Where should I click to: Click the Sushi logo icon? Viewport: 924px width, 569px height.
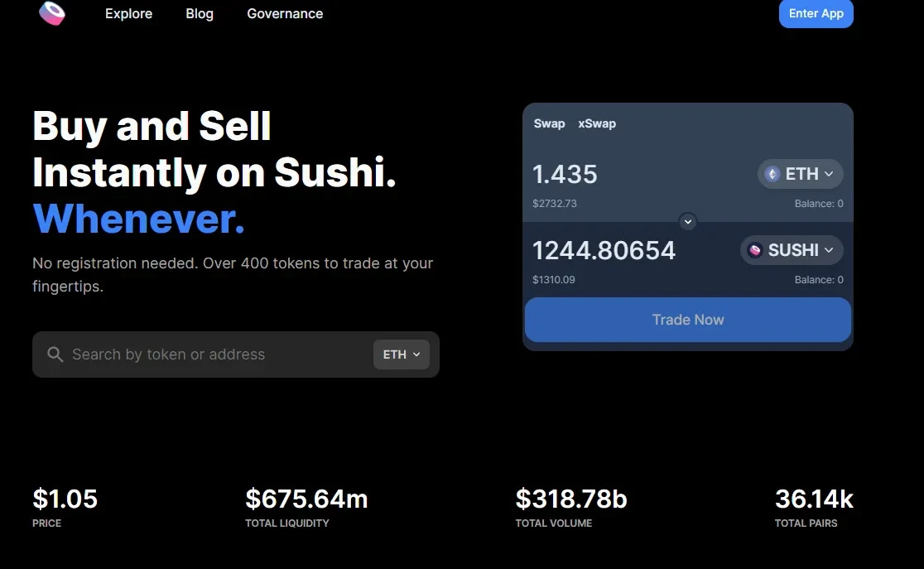point(52,13)
